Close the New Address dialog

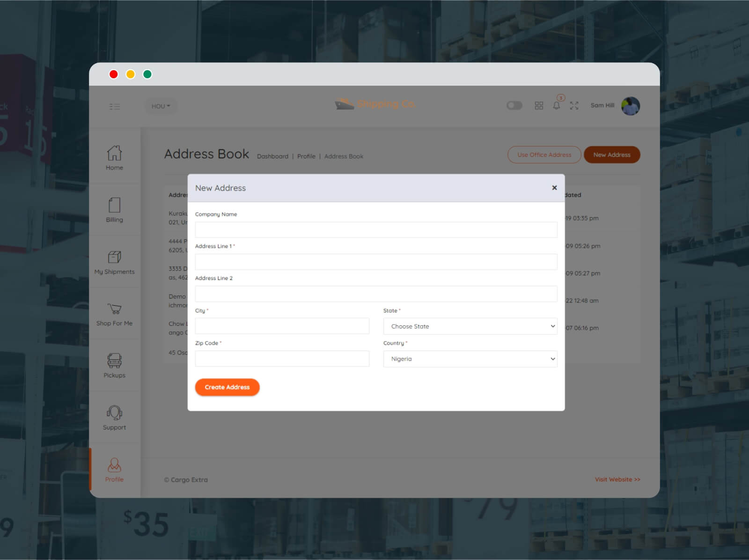554,188
